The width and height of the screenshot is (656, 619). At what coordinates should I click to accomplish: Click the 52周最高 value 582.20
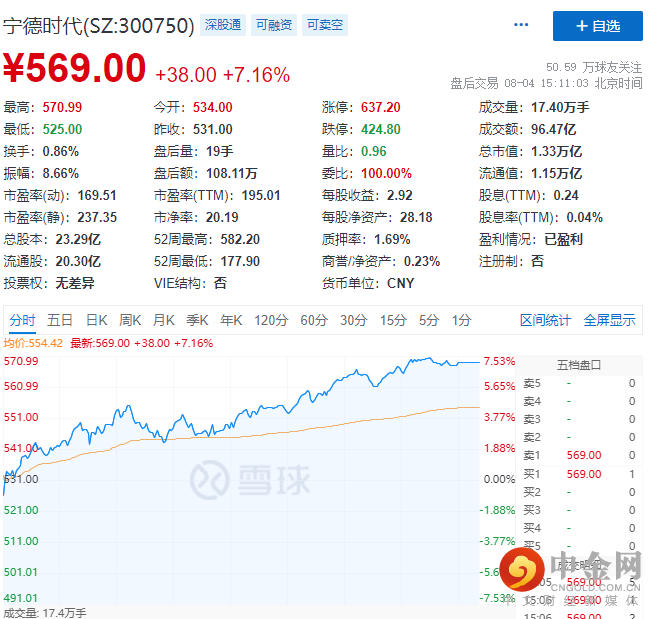[240, 239]
